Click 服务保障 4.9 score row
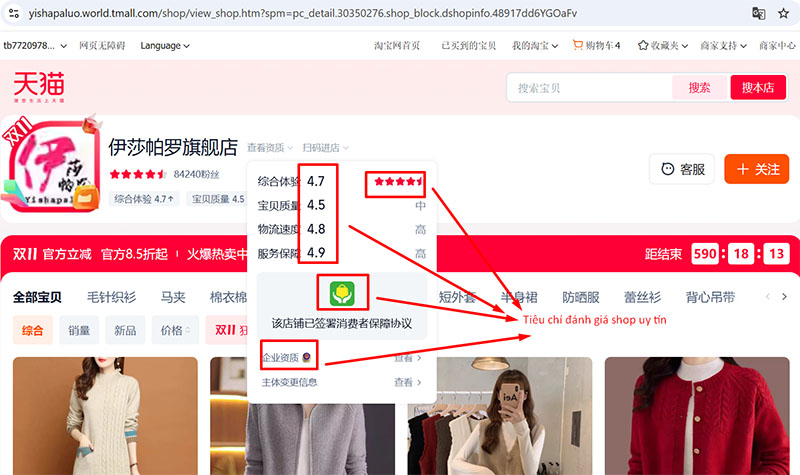This screenshot has height=475, width=800. click(x=342, y=253)
